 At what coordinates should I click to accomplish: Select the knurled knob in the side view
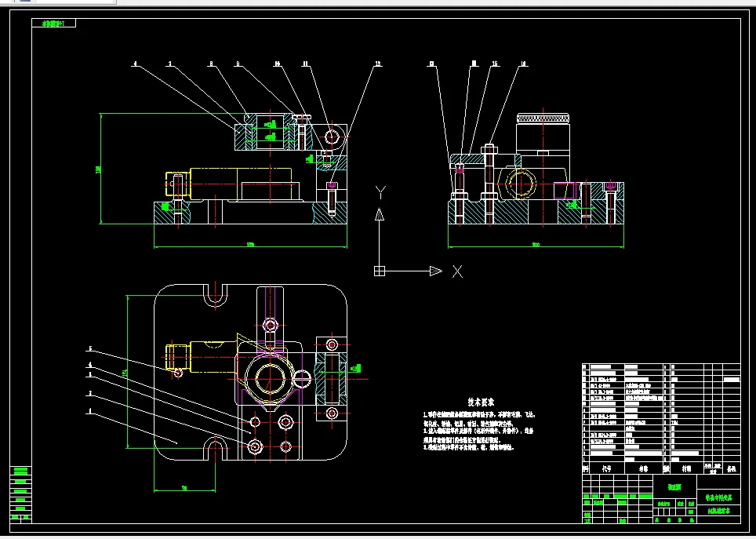pos(543,118)
